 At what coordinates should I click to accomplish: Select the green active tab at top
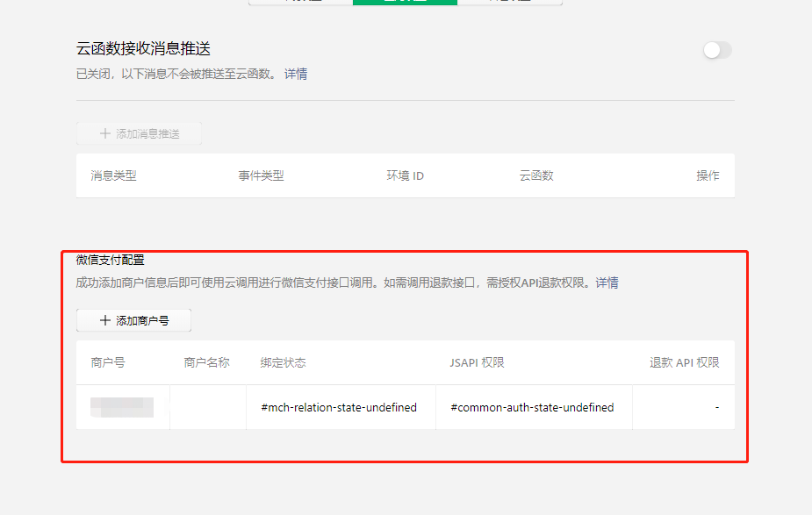pyautogui.click(x=405, y=2)
